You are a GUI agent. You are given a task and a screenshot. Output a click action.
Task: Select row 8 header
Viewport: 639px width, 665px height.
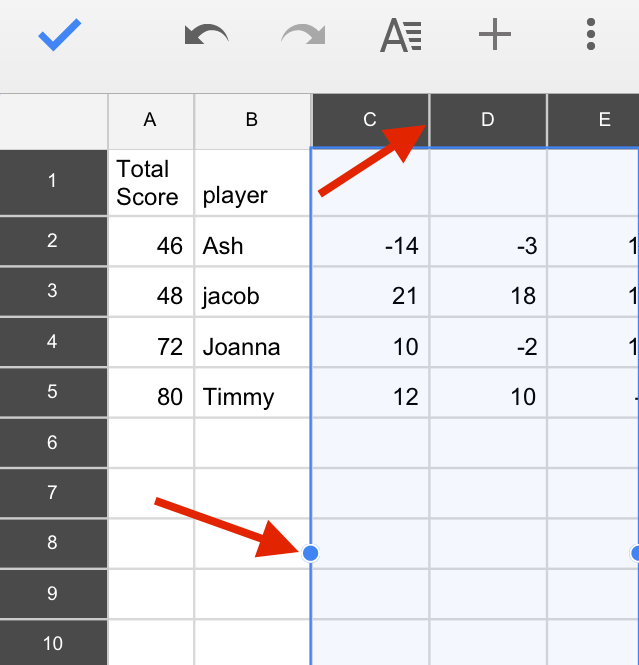click(53, 543)
